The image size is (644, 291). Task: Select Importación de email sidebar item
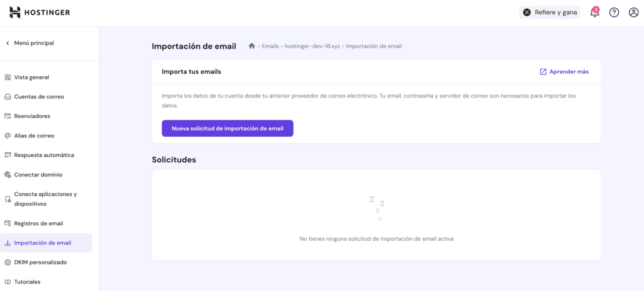[x=46, y=243]
